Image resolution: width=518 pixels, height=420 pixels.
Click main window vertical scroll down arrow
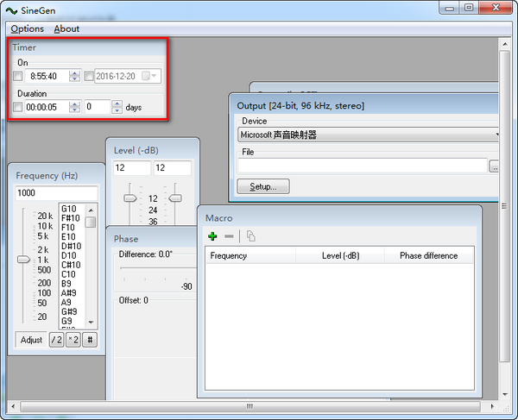point(505,394)
